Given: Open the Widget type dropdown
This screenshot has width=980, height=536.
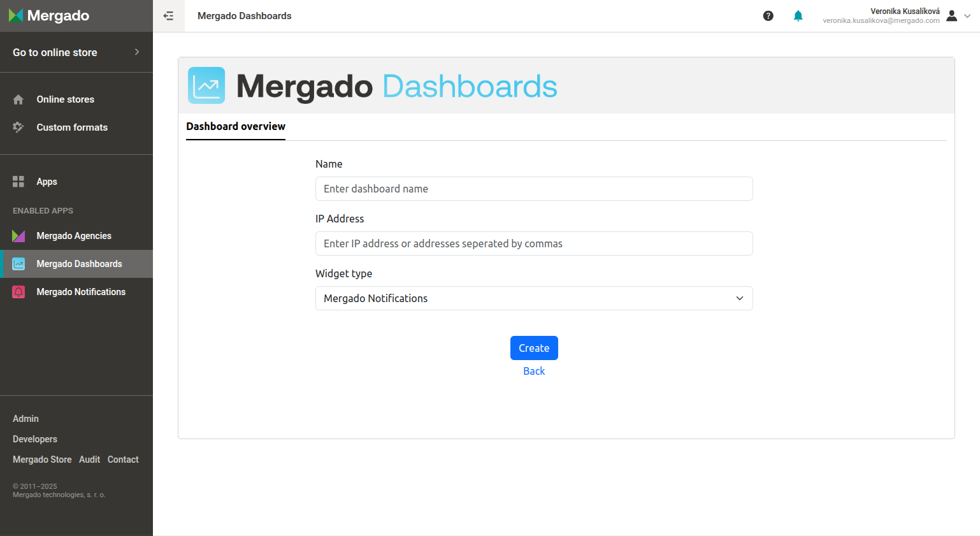Looking at the screenshot, I should [534, 298].
